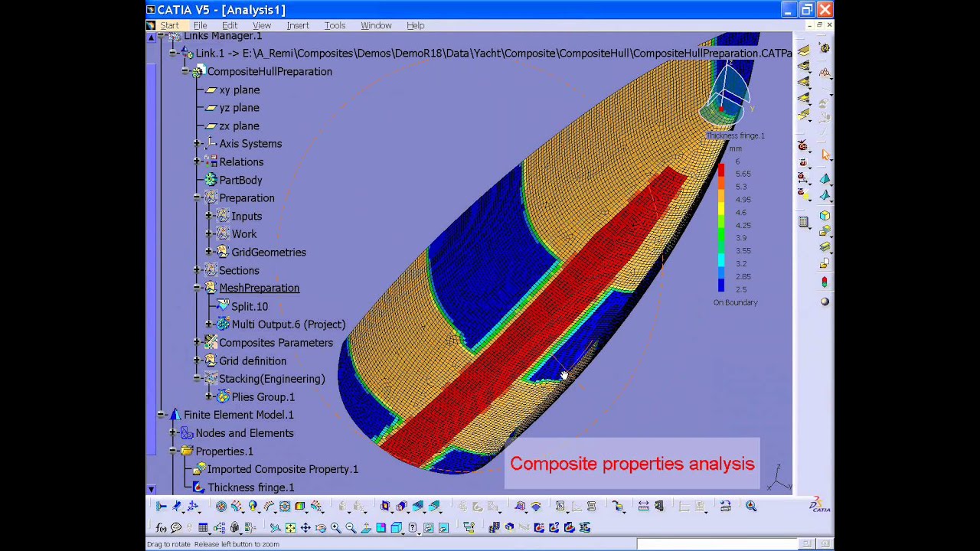Click the blue pyramid icon in right toolbar
Image resolution: width=980 pixels, height=551 pixels.
click(825, 179)
